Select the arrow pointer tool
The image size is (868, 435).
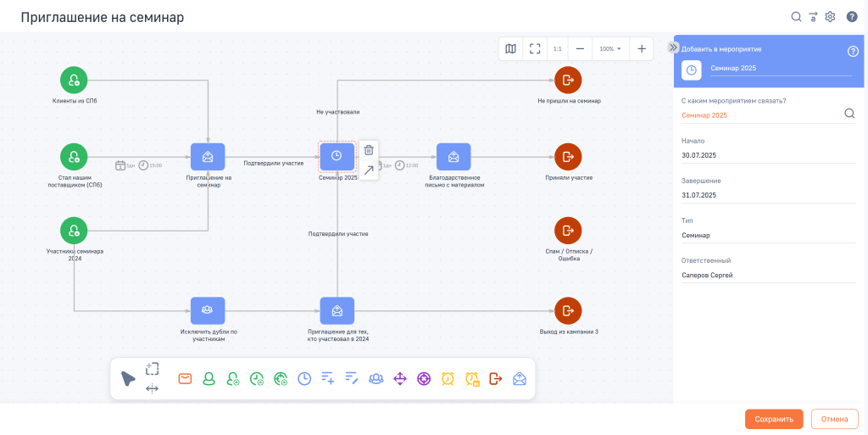(x=128, y=379)
